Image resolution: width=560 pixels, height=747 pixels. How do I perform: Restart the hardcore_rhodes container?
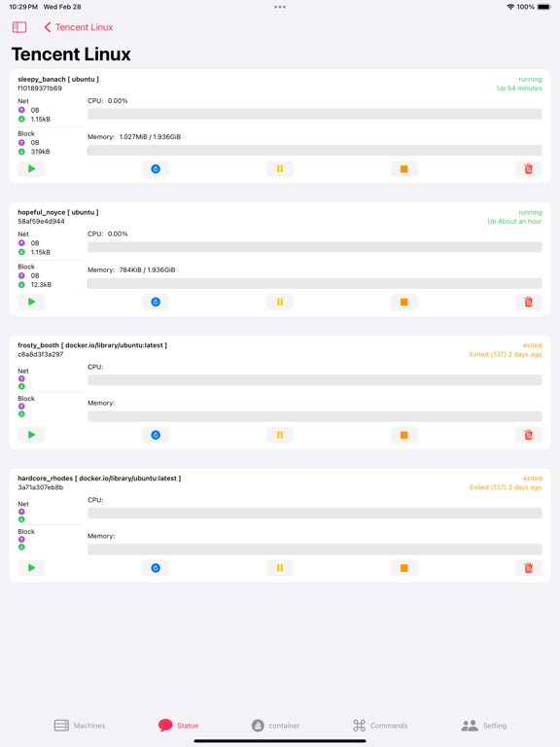[x=156, y=567]
